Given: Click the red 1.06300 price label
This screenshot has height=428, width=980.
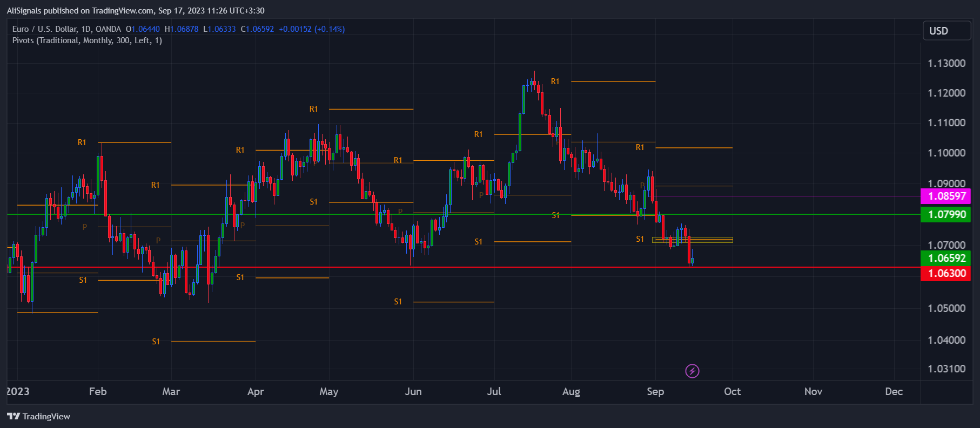Looking at the screenshot, I should point(946,273).
